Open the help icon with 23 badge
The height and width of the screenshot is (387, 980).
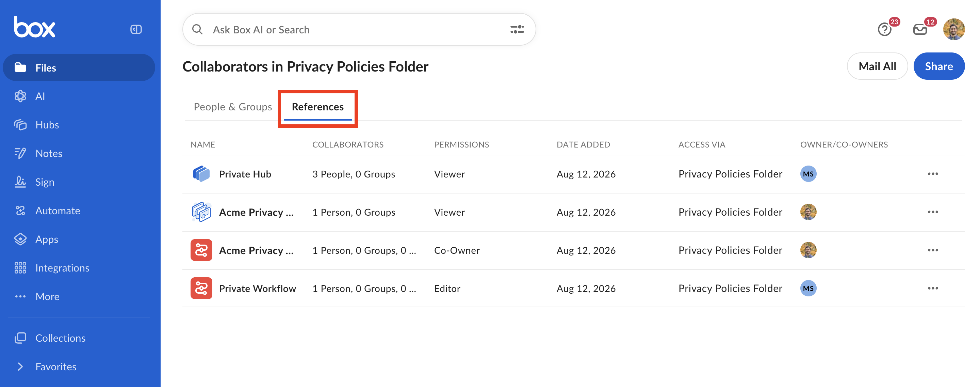pyautogui.click(x=884, y=29)
